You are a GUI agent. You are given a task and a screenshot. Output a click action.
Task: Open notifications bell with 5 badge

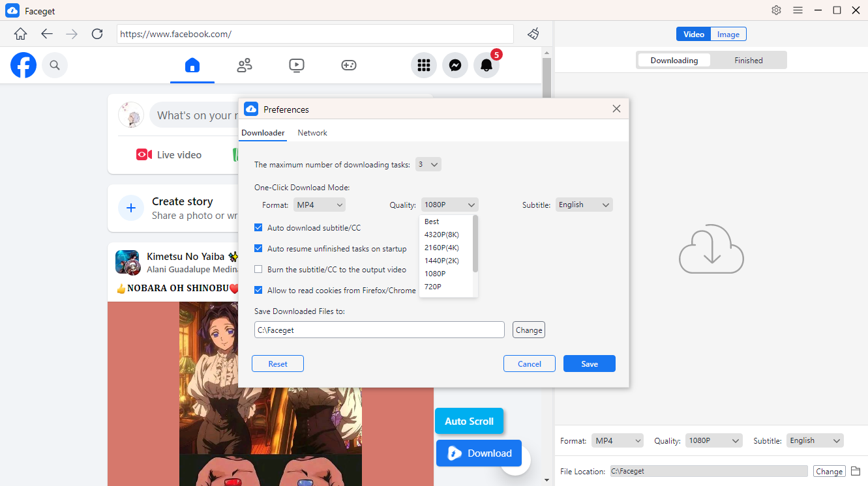[486, 65]
